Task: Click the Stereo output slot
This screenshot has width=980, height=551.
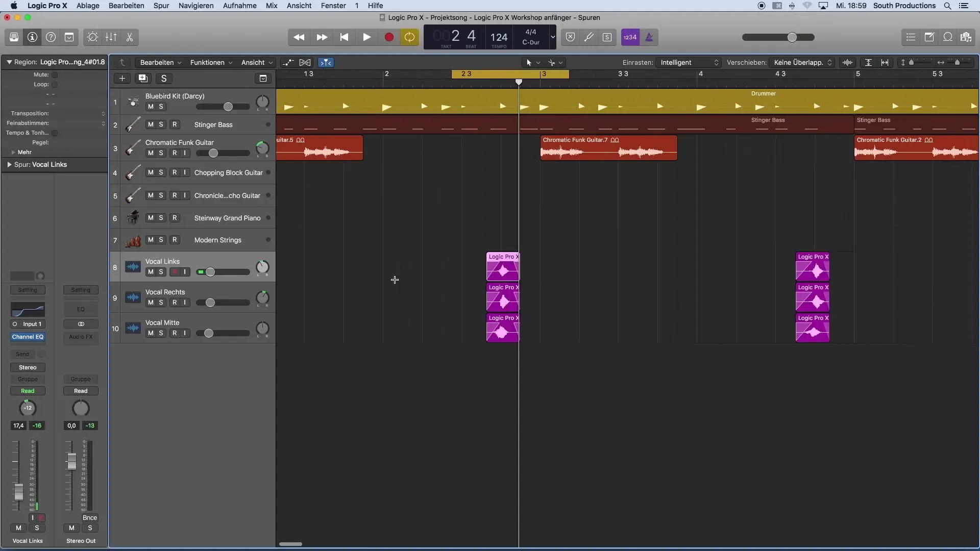Action: pyautogui.click(x=28, y=368)
